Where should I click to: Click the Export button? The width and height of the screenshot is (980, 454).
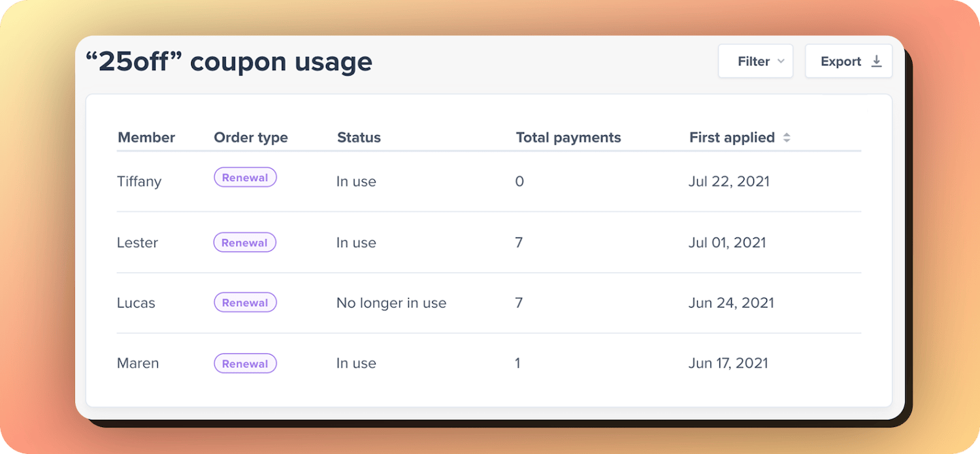[849, 61]
